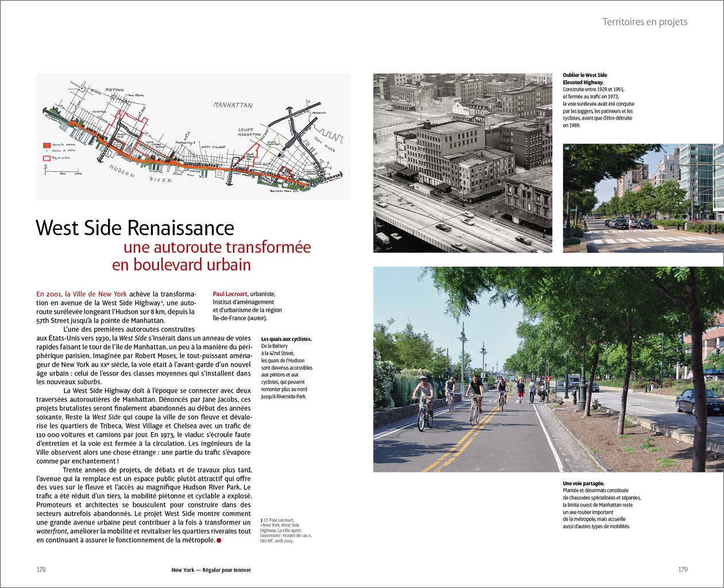Click page number 178
This screenshot has width=724, height=588.
coord(41,570)
